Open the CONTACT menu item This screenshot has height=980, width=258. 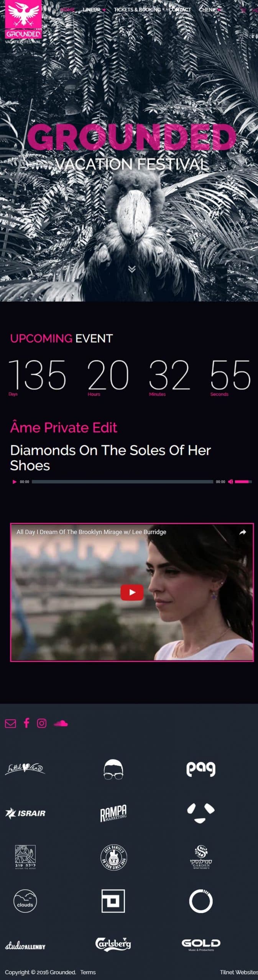[x=180, y=10]
